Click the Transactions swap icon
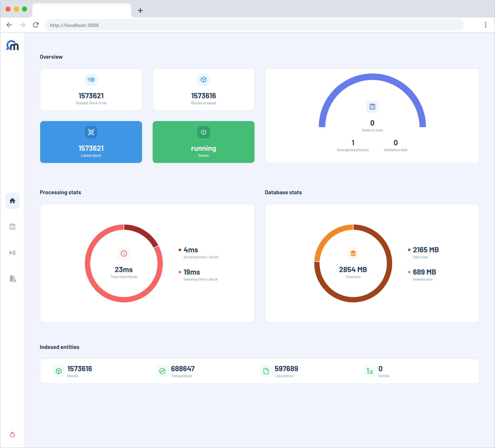 162,371
